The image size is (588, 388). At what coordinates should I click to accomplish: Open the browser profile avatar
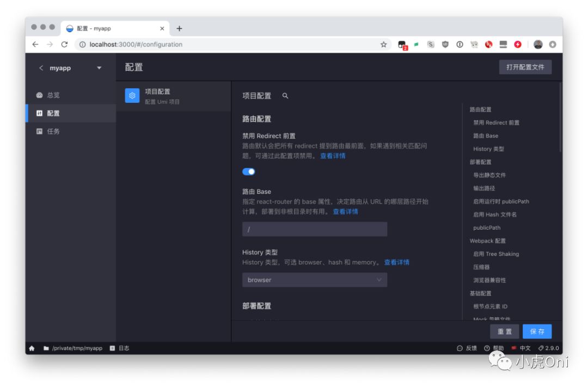click(x=538, y=45)
